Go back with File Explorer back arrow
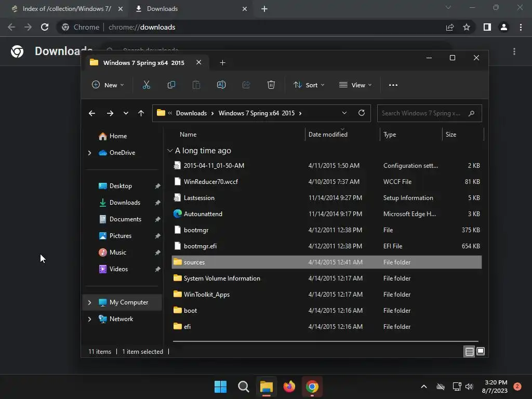 coord(92,113)
